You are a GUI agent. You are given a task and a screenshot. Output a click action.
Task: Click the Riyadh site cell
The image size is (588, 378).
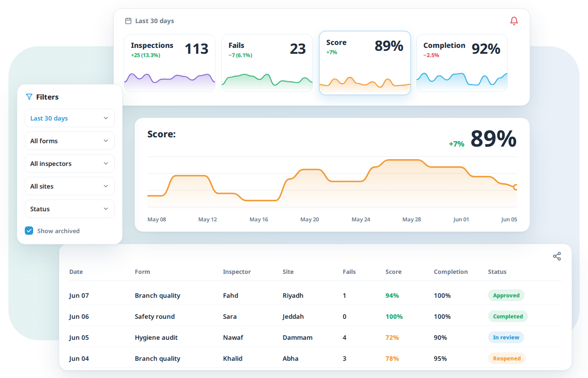[x=293, y=296]
